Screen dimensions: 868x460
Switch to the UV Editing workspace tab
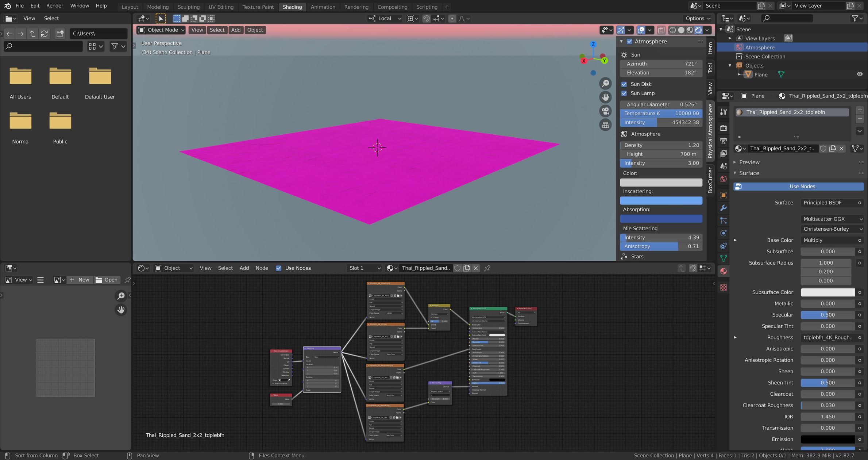point(221,7)
